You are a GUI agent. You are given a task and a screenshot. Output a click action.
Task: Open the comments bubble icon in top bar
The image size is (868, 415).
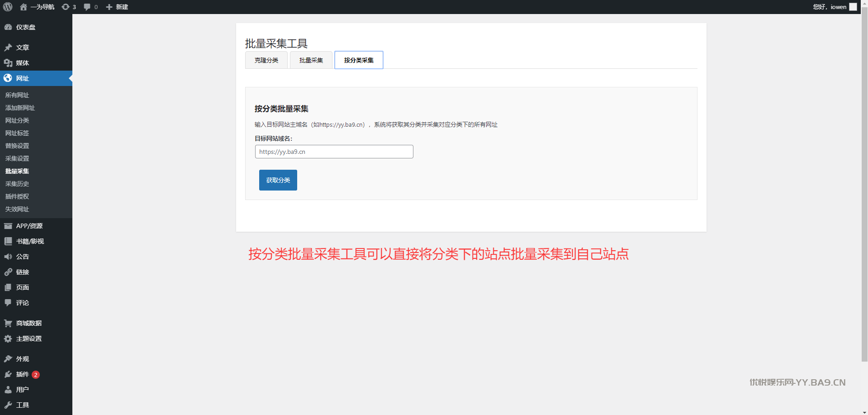[87, 7]
